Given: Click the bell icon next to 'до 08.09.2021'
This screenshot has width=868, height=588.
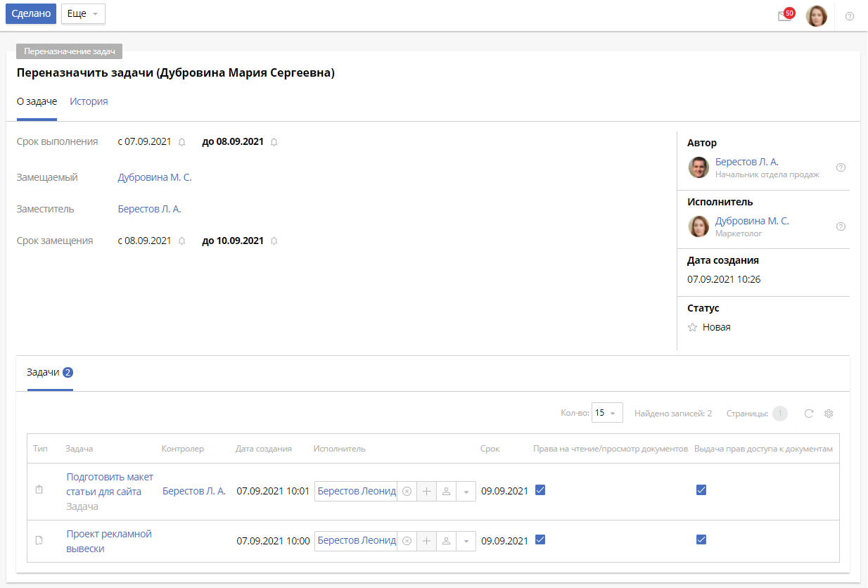Looking at the screenshot, I should pyautogui.click(x=274, y=142).
